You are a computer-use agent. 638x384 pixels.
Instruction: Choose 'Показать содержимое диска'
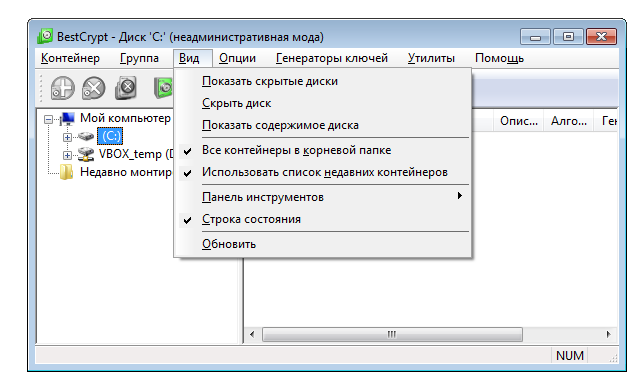point(323,125)
